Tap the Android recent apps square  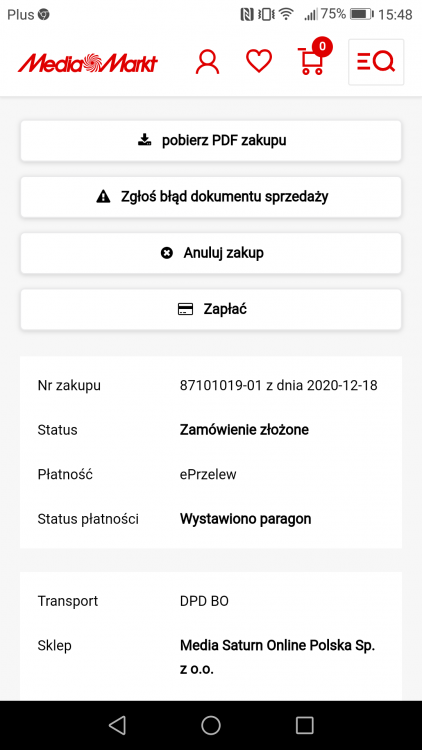point(304,725)
